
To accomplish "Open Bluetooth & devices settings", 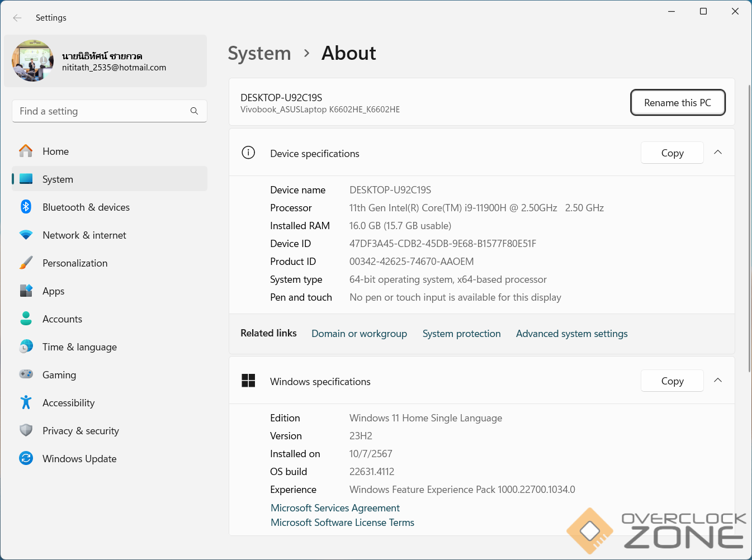I will click(86, 207).
